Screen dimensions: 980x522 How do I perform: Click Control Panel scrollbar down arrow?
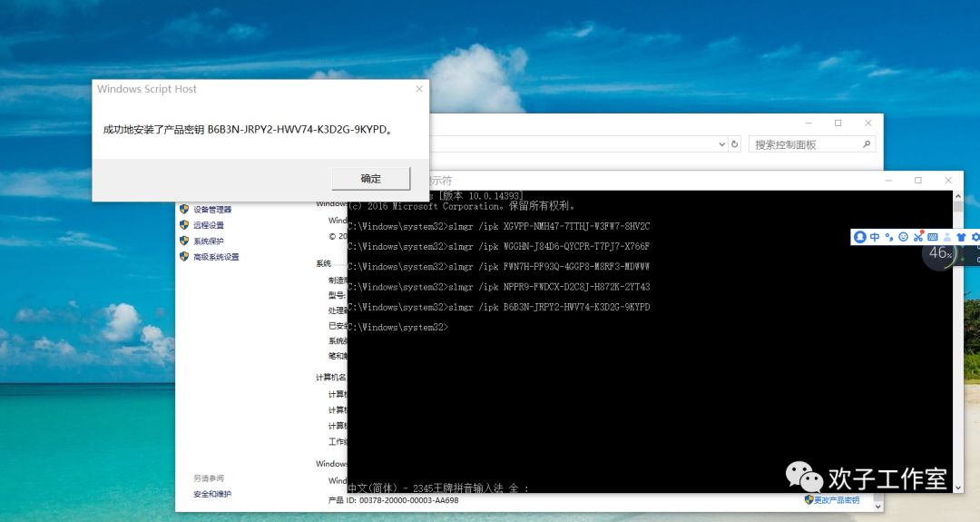click(878, 507)
